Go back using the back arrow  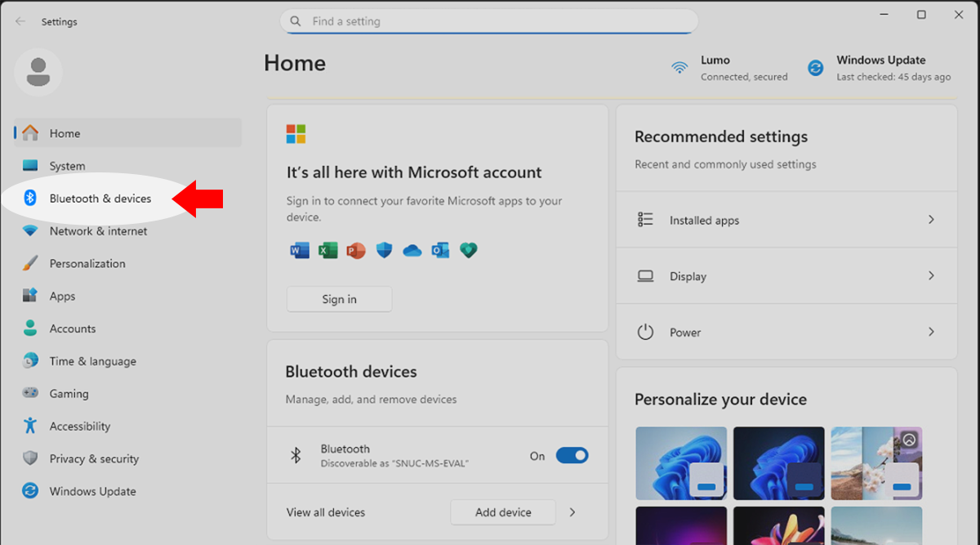click(20, 22)
